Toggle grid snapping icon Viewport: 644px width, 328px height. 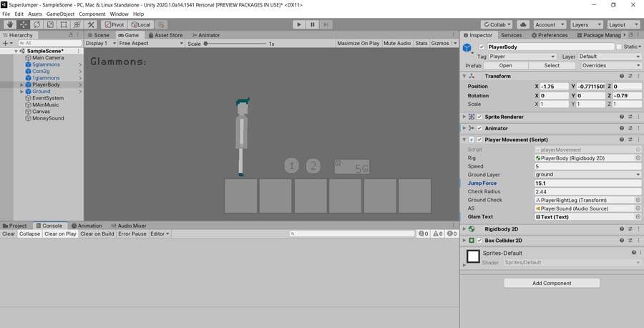[x=161, y=24]
